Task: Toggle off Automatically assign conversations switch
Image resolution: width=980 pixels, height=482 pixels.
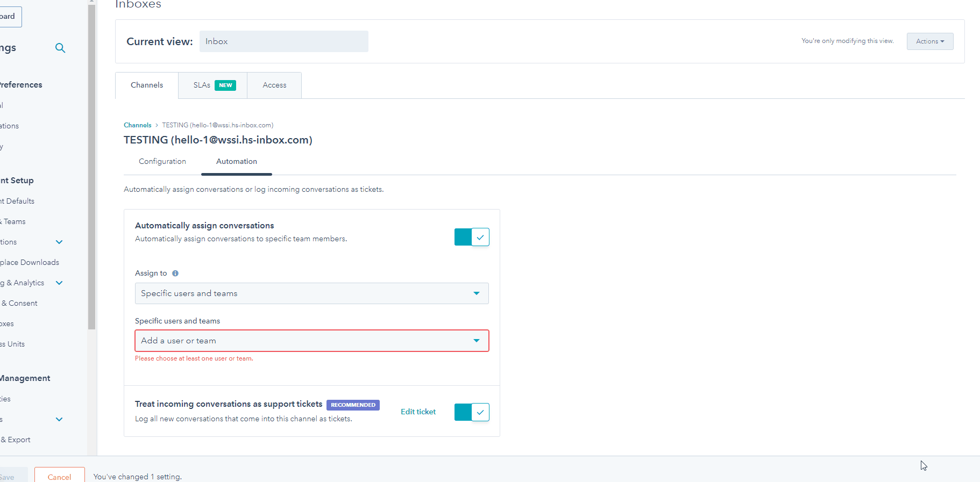Action: [x=472, y=237]
